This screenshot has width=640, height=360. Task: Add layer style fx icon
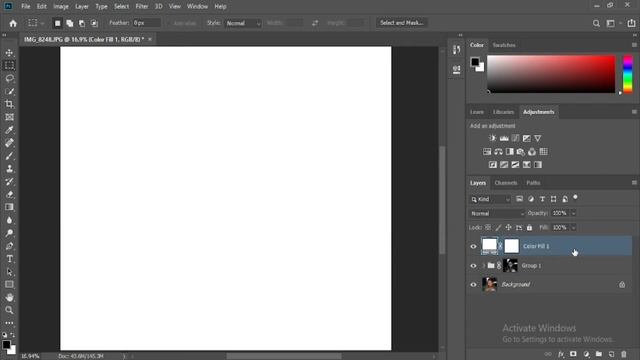click(561, 354)
